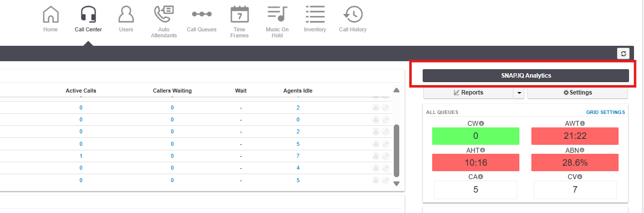
Task: Click Active Calls column header
Action: tap(81, 91)
